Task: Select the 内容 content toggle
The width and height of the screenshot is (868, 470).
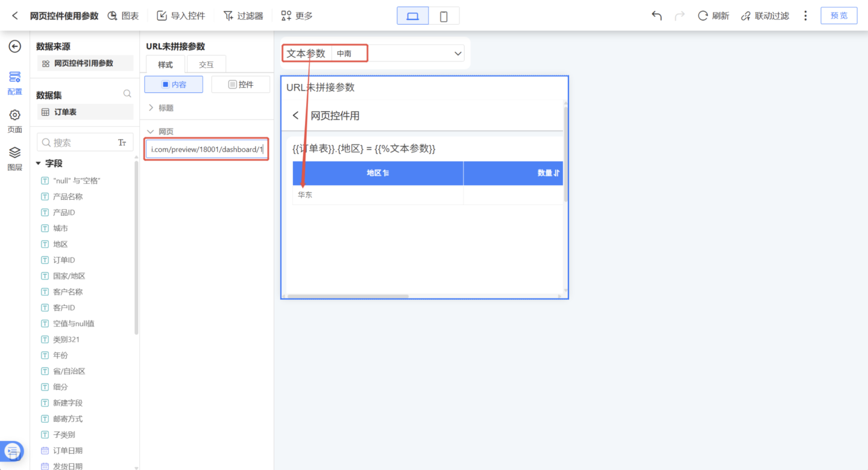Action: coord(174,84)
